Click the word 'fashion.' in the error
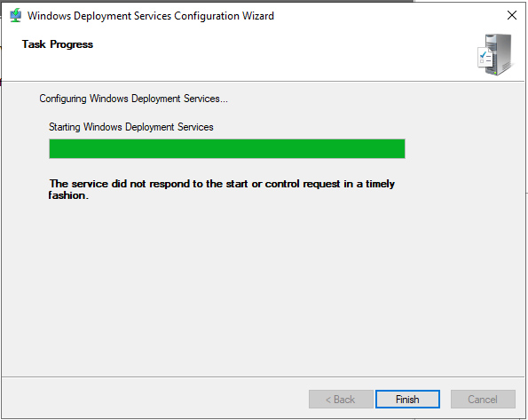The image size is (528, 420). pos(68,195)
